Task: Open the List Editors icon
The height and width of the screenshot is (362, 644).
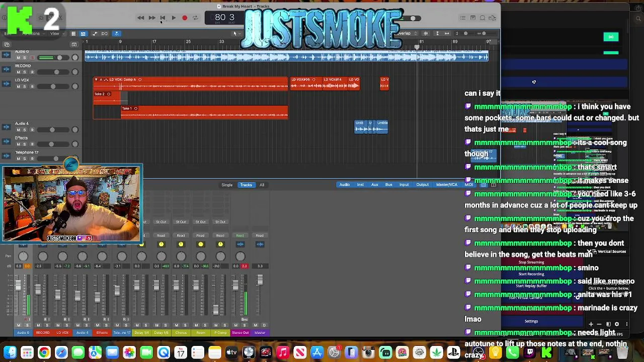Action: click(x=462, y=18)
